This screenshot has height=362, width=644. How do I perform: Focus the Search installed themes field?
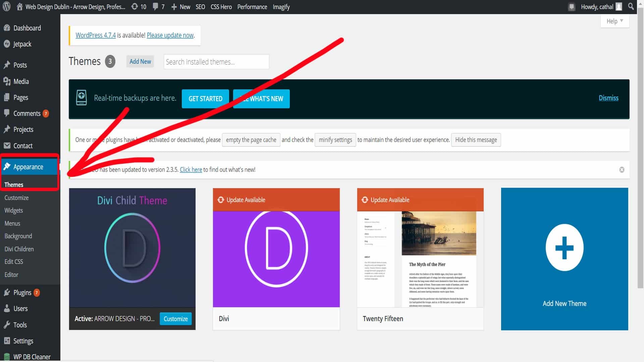tap(216, 62)
